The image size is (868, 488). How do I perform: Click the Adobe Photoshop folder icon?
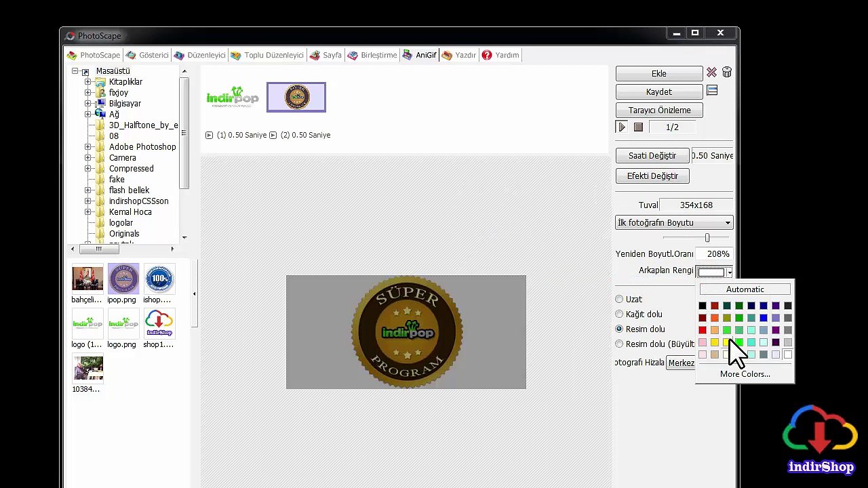100,147
